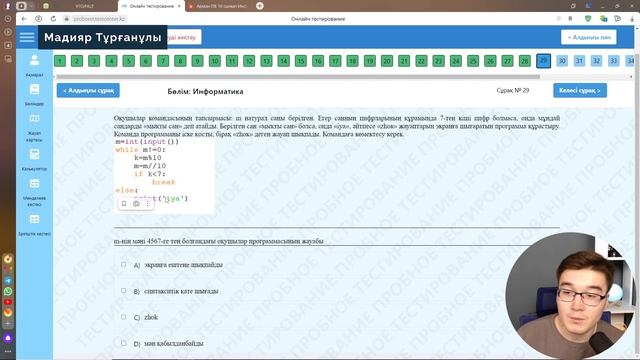Open the answer sheet map icon in sidebar
640x360 pixels.
(34, 119)
